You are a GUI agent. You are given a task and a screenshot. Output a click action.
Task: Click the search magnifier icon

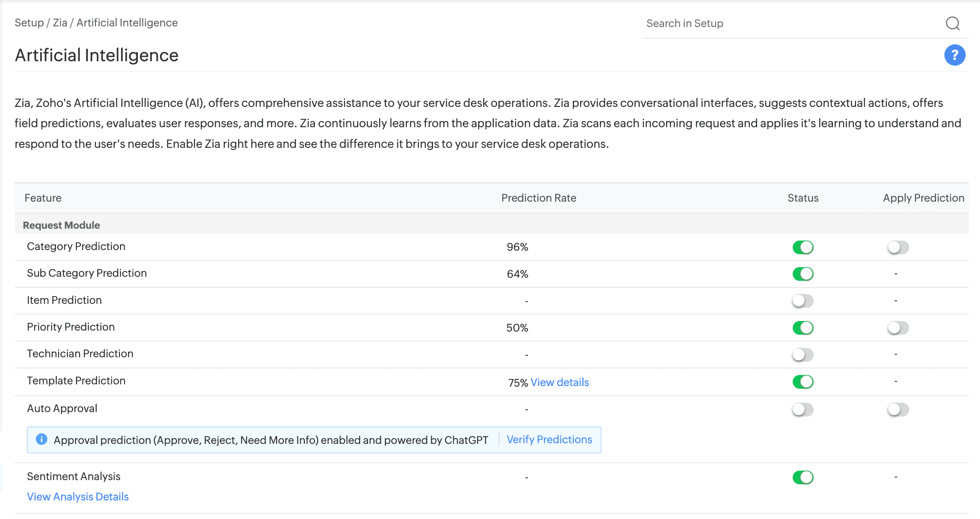(952, 24)
